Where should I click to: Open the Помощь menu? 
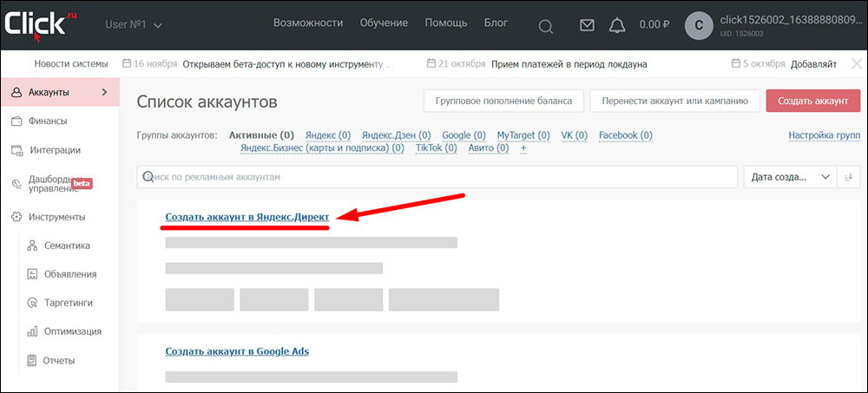445,23
